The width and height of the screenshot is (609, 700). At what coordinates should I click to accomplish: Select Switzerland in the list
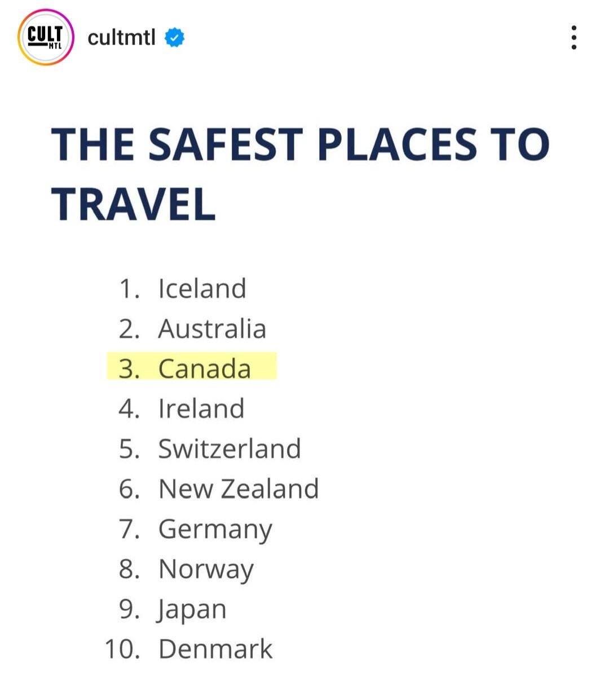click(230, 449)
